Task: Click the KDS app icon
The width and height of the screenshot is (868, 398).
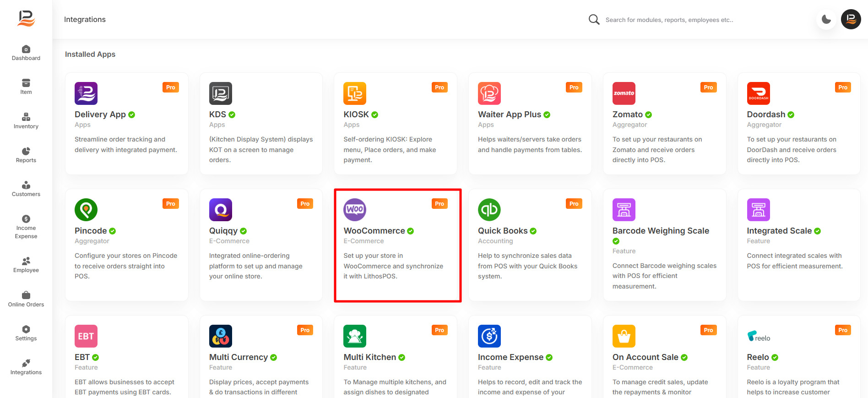Action: 221,93
